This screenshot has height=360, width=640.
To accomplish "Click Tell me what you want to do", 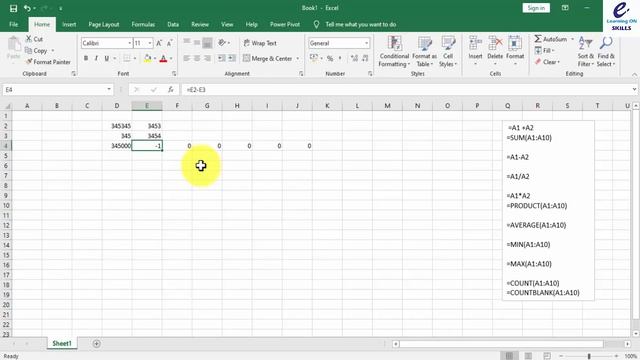I will pyautogui.click(x=360, y=24).
